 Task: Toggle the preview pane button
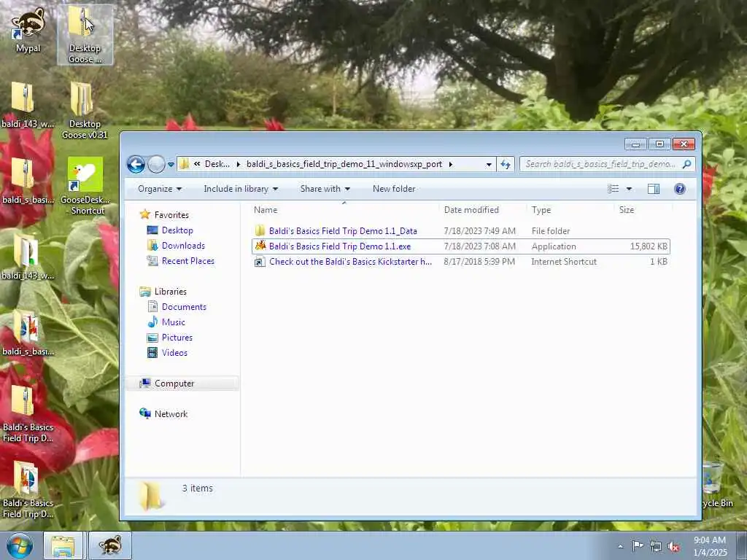pos(653,189)
